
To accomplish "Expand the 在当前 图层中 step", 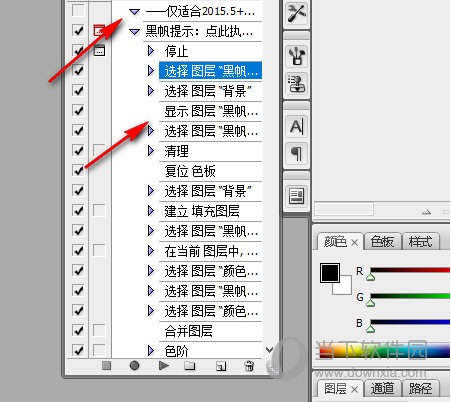I will (151, 251).
